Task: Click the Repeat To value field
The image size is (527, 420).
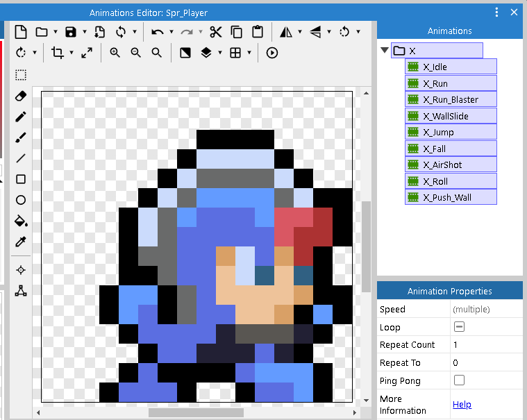Action: [x=486, y=362]
